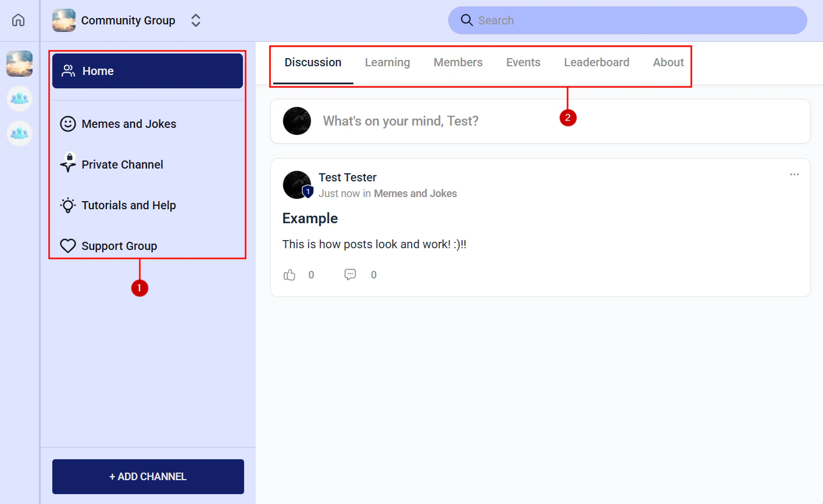Open the three-dot menu on the Example post

[795, 174]
